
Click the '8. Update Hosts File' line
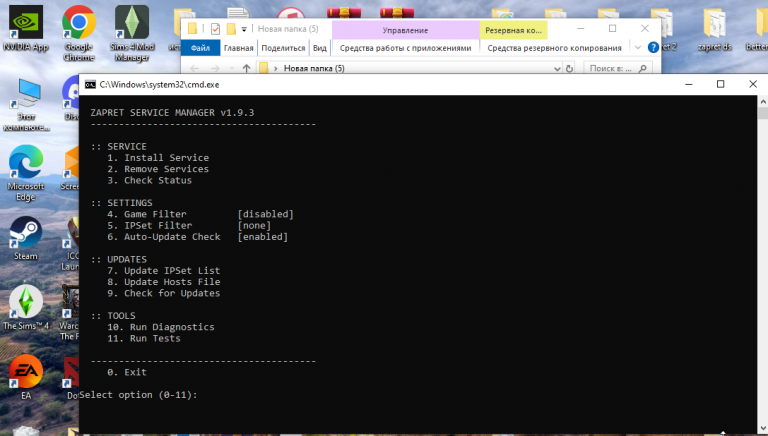[x=164, y=282]
